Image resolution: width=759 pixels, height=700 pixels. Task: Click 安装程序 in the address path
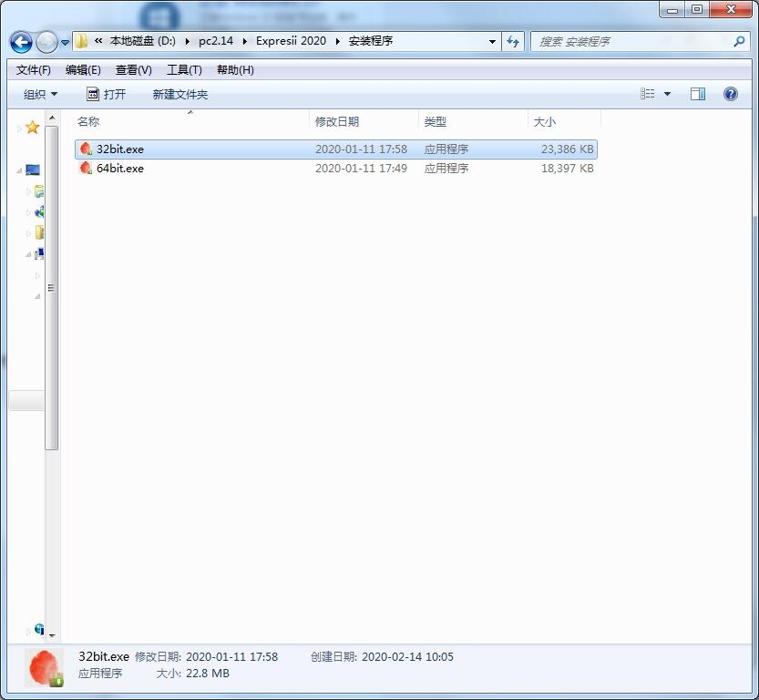coord(371,41)
